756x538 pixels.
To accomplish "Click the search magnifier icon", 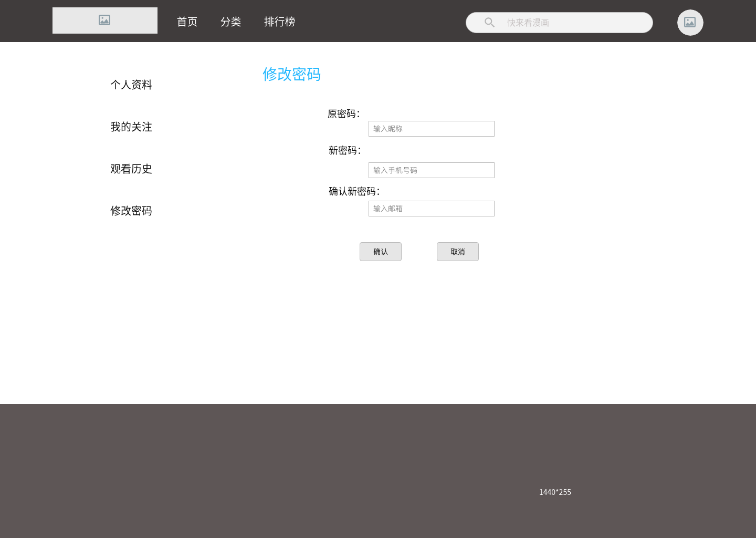I will 489,23.
